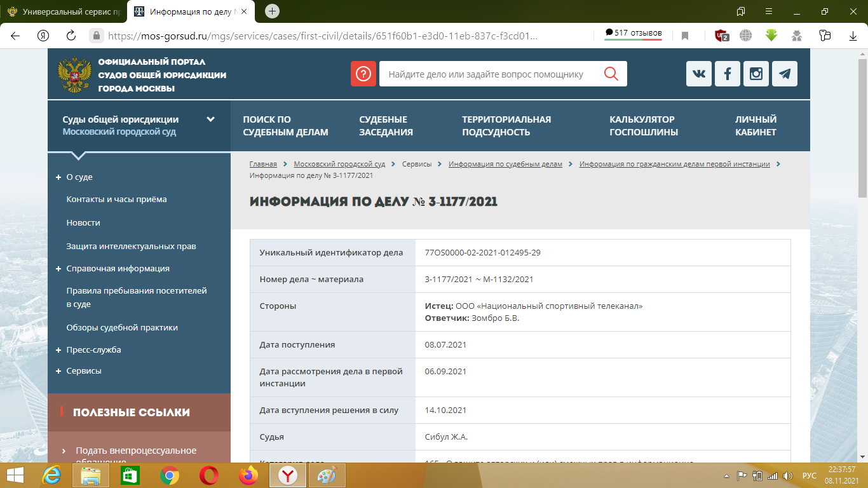Open the Telegram channel icon
Image resolution: width=868 pixels, height=488 pixels.
(x=785, y=74)
